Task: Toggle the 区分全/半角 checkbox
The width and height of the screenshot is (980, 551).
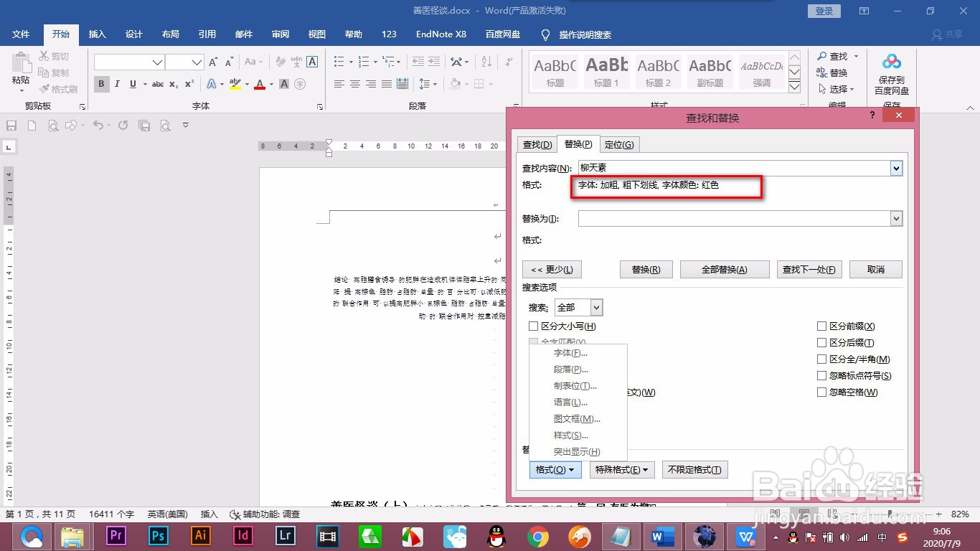Action: [x=822, y=359]
